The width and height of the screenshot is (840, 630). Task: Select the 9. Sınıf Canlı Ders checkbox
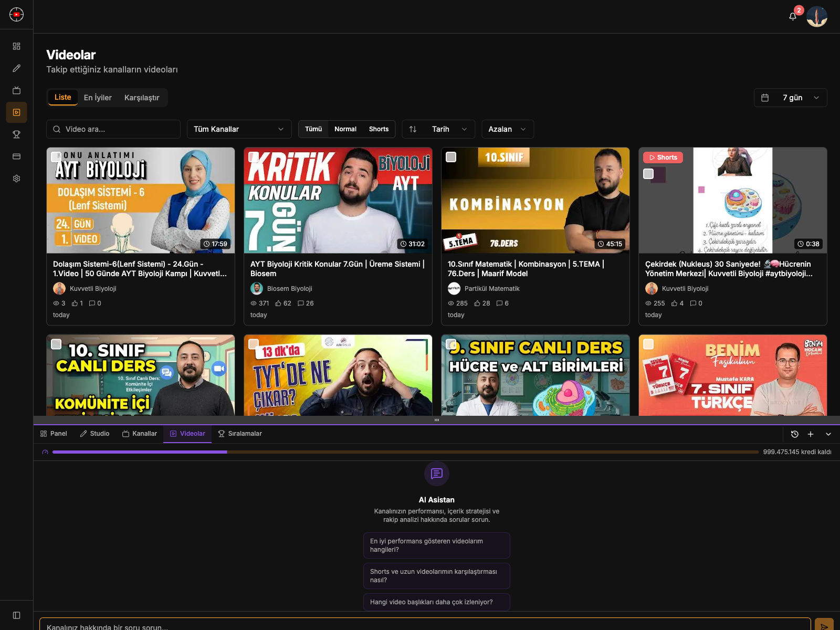451,344
